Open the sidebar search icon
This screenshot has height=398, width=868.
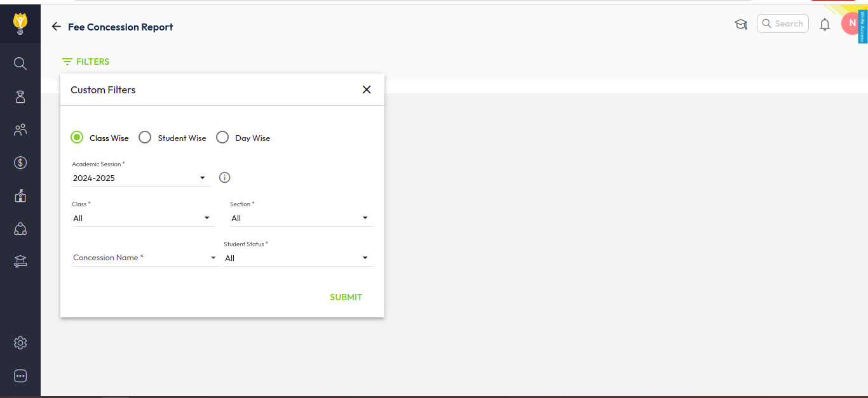20,63
